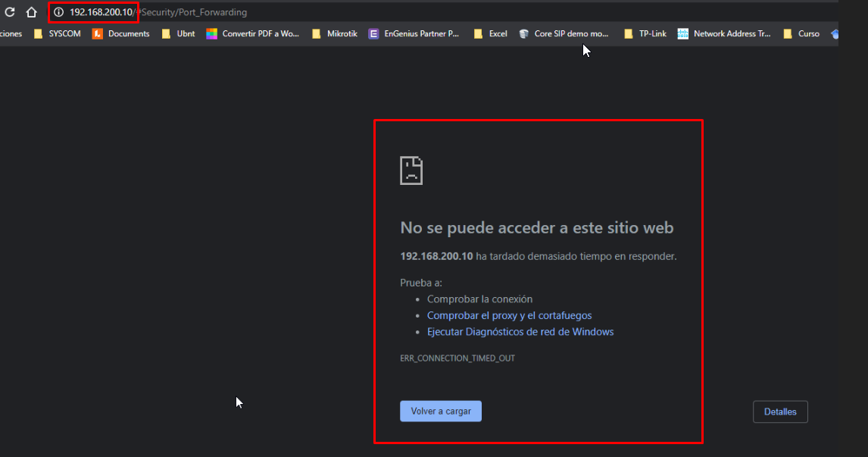Reload the page with the refresh icon
The width and height of the screenshot is (868, 457).
[x=9, y=11]
